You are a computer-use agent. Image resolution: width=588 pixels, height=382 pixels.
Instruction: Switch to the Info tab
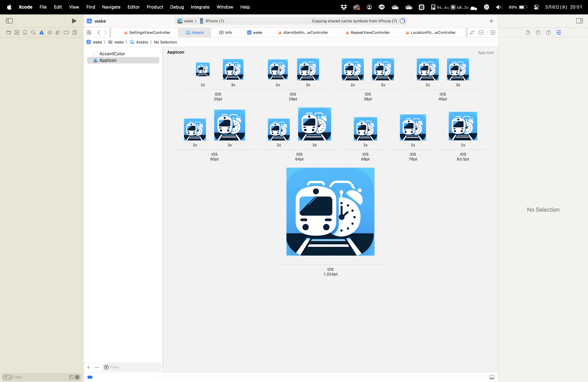pyautogui.click(x=226, y=32)
